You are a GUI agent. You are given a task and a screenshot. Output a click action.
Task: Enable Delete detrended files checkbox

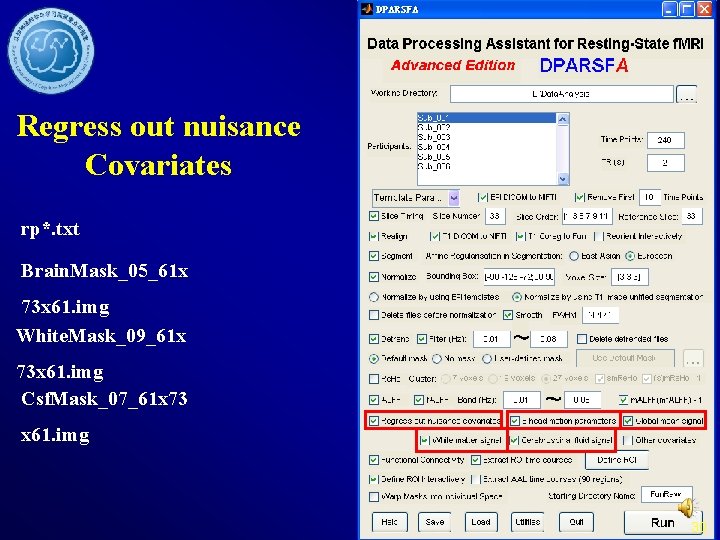[582, 339]
